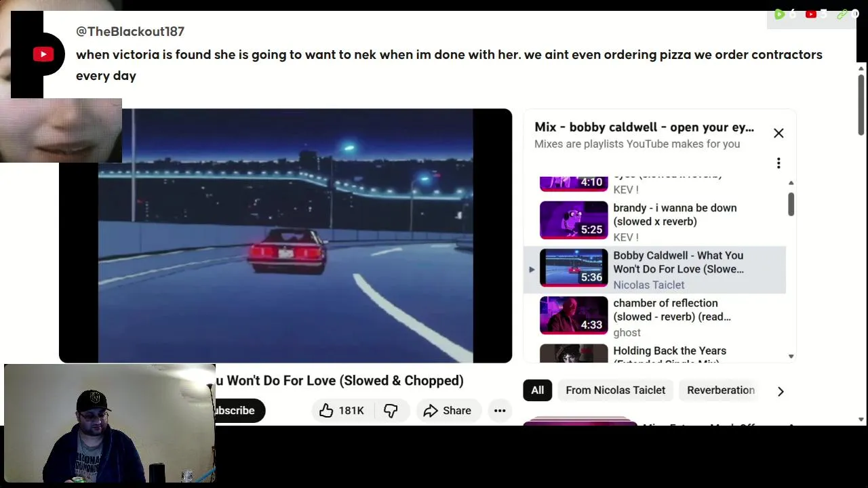Image resolution: width=868 pixels, height=488 pixels.
Task: Click the now-playing arrow indicator in playlist
Action: 532,270
